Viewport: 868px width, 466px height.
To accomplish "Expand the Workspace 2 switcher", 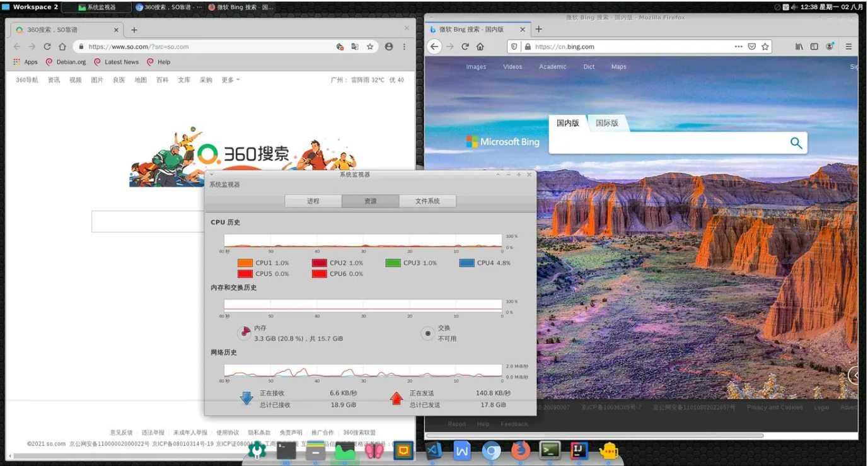I will coord(30,7).
